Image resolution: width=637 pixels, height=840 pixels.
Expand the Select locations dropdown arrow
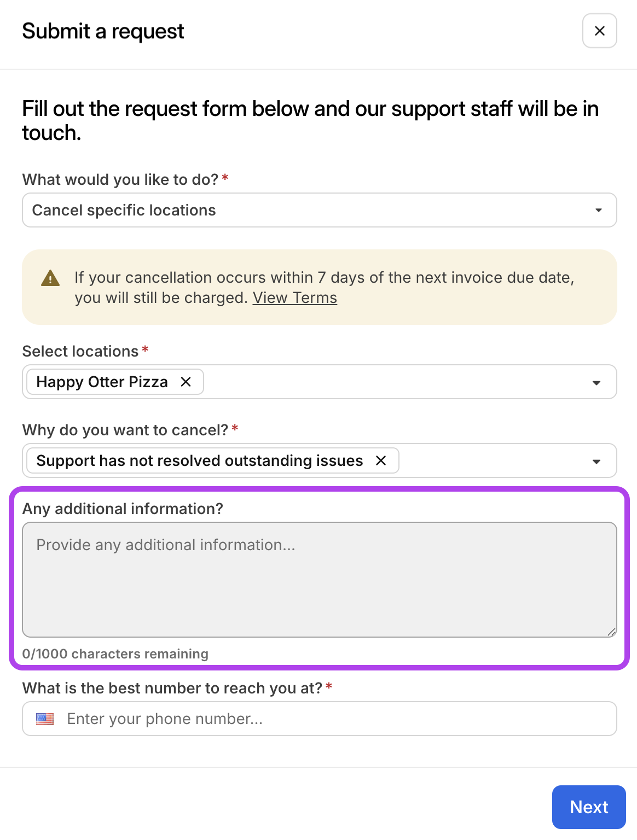click(597, 383)
